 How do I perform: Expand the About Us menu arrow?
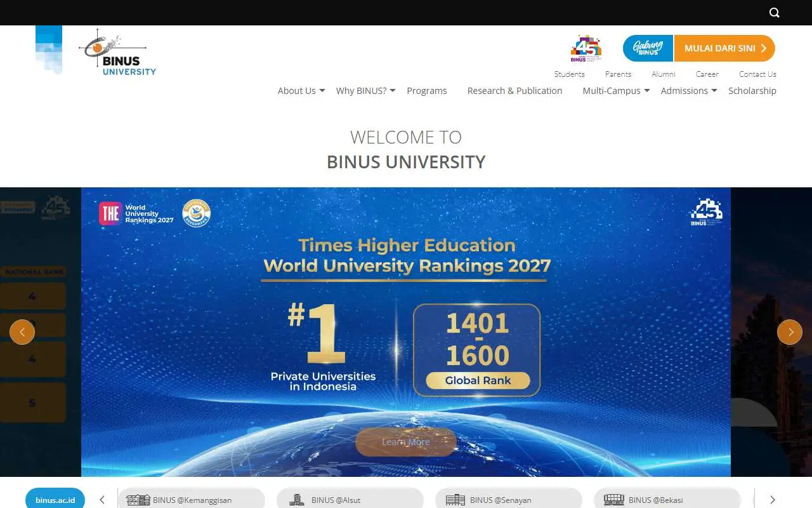(x=322, y=91)
